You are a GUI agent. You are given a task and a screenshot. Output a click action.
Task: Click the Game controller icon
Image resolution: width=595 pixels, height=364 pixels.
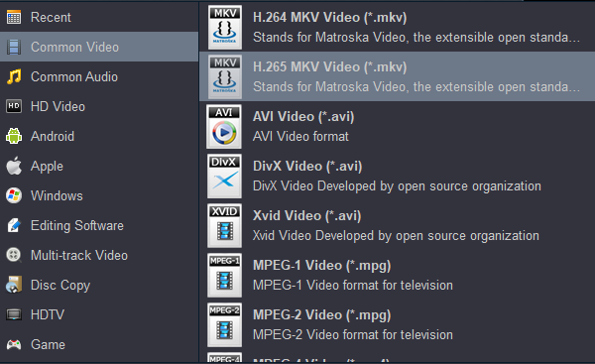click(14, 344)
